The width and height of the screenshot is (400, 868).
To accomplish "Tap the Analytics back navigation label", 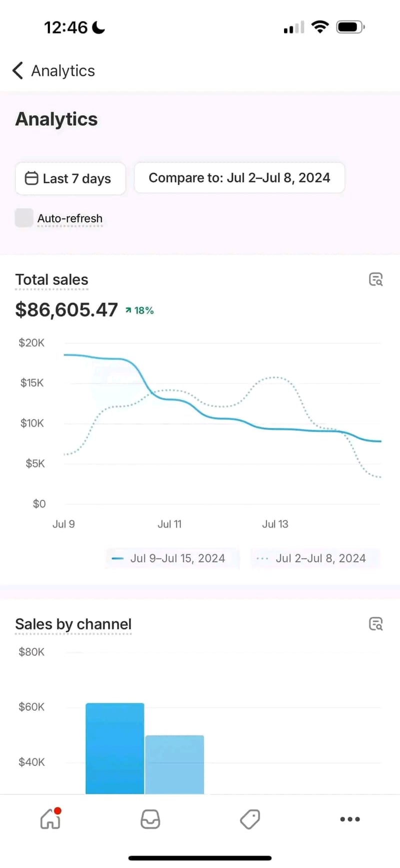I will pyautogui.click(x=63, y=71).
